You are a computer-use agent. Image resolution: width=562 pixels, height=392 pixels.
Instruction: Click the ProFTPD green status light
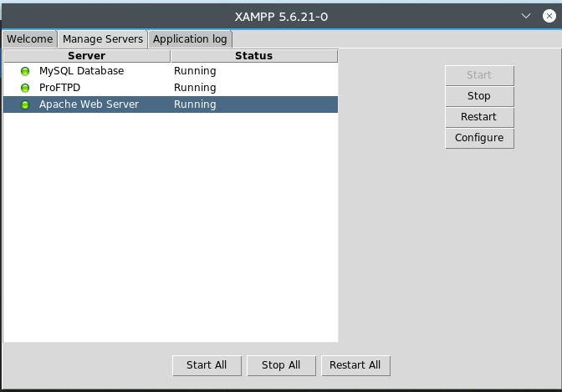[25, 88]
